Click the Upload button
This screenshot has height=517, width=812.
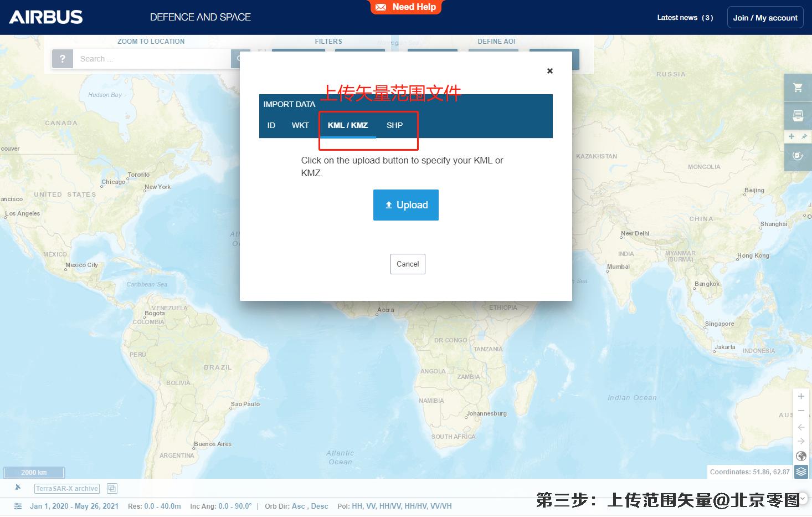tap(406, 205)
